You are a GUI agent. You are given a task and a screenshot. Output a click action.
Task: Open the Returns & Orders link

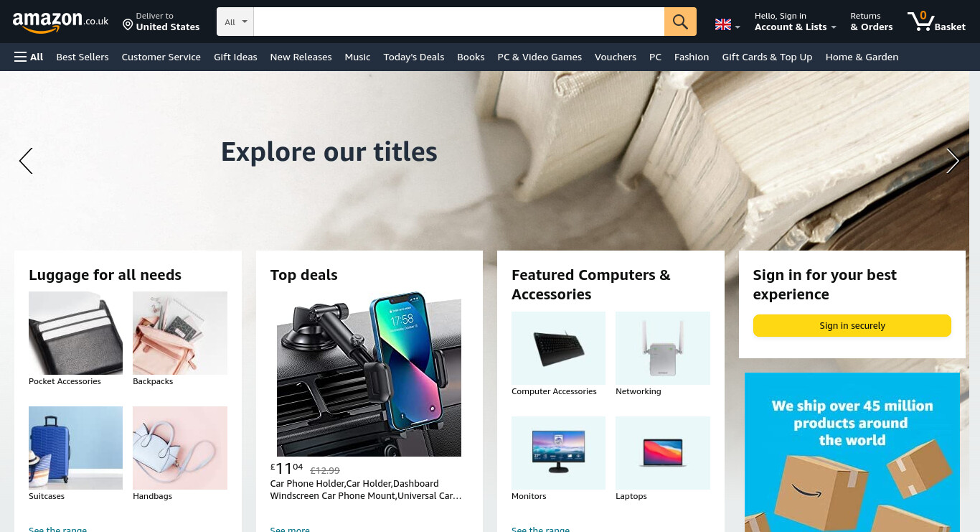pyautogui.click(x=872, y=22)
